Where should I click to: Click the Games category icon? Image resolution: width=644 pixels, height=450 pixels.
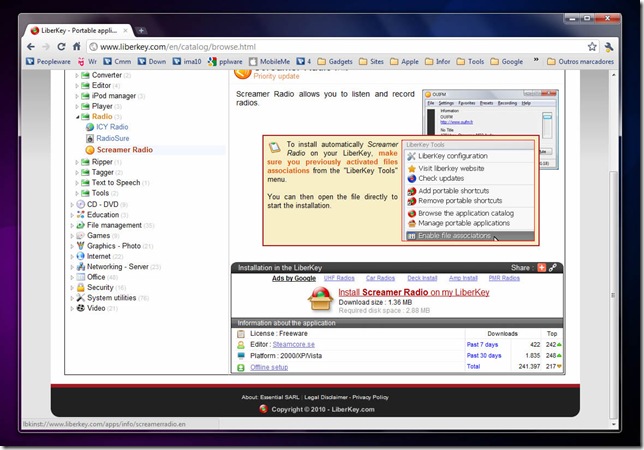coord(80,236)
